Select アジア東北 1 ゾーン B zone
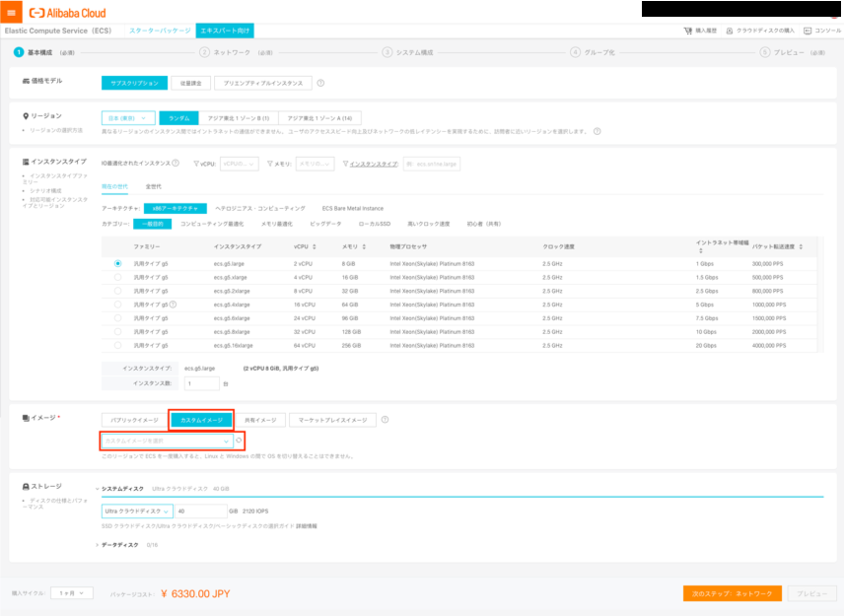Screen dimensions: 844x616 click(x=239, y=118)
